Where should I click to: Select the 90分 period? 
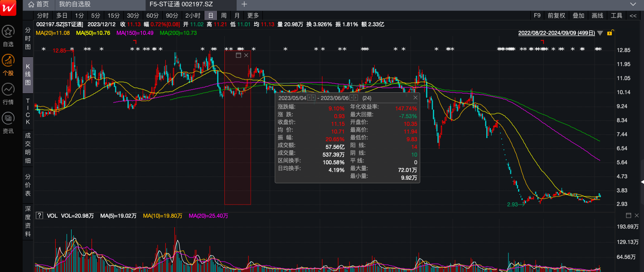pyautogui.click(x=172, y=15)
